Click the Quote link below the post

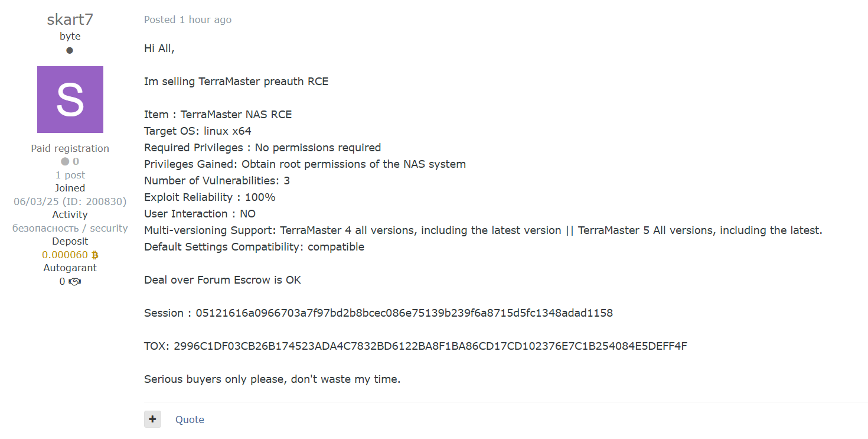pos(190,420)
